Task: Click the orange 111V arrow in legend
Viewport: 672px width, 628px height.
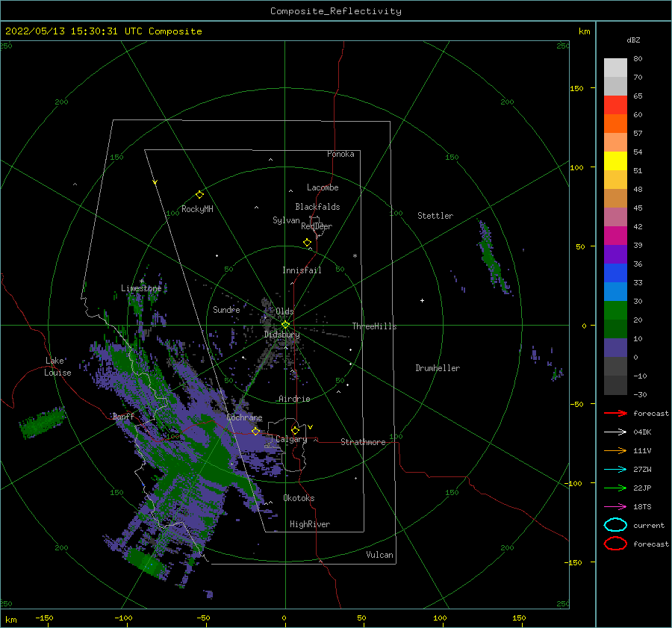Action: (615, 450)
